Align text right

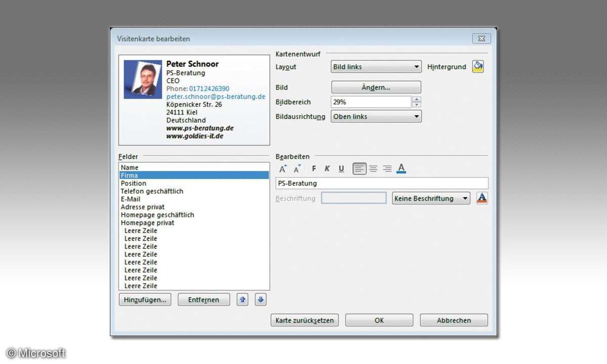coord(387,169)
